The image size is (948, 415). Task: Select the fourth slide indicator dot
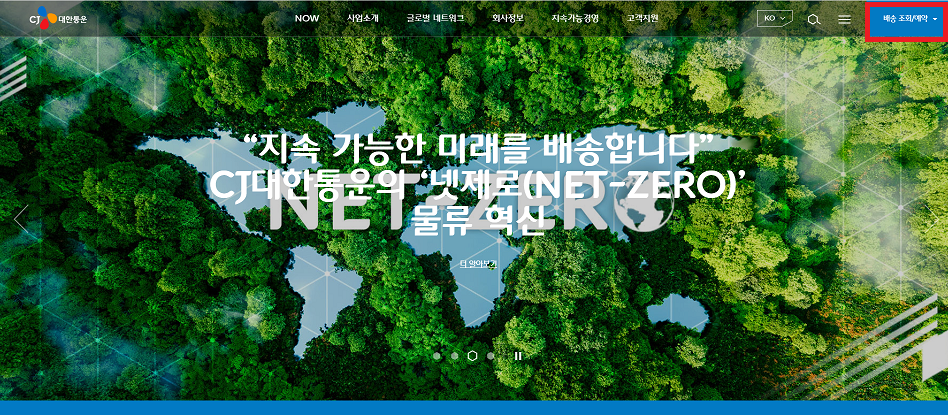click(490, 356)
